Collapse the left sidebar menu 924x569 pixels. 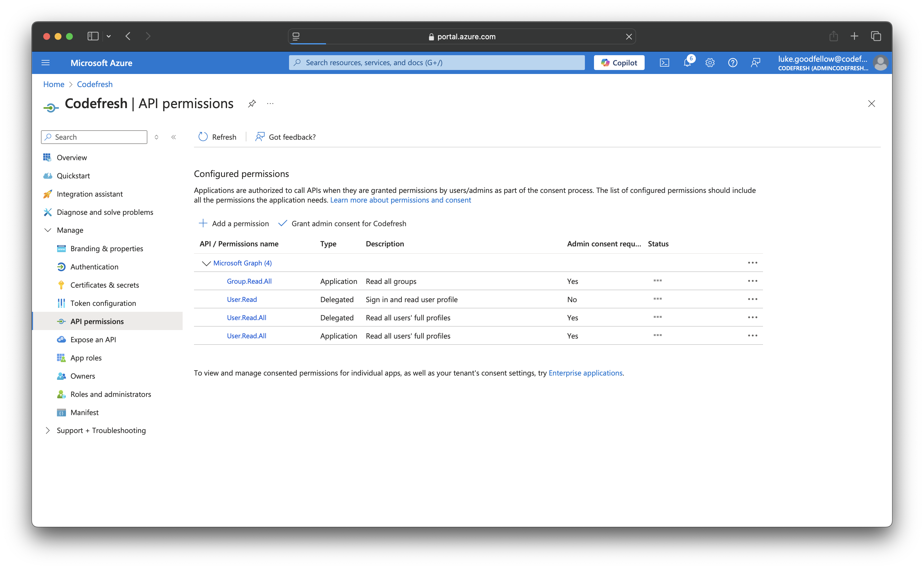point(174,137)
